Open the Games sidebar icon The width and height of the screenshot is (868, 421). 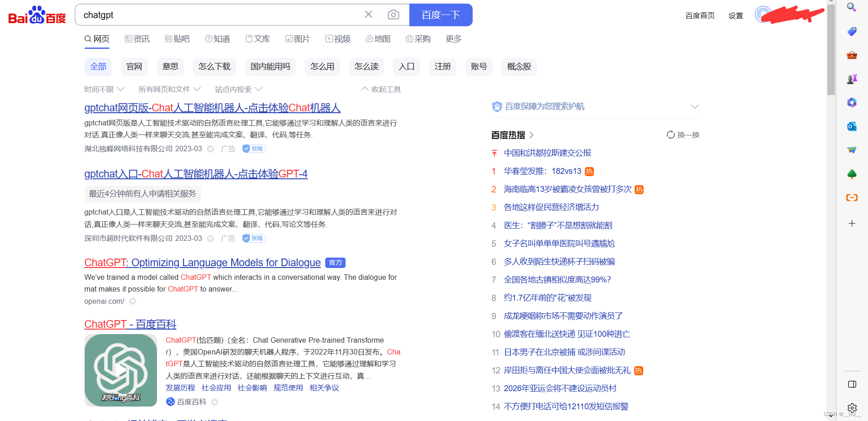(x=852, y=78)
